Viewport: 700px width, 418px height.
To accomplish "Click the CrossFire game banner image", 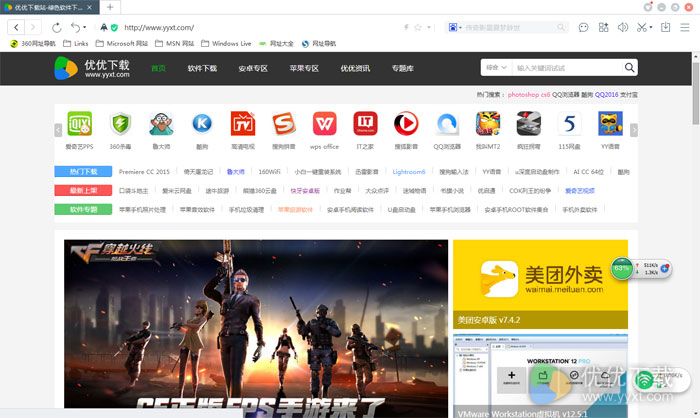I will 256,324.
